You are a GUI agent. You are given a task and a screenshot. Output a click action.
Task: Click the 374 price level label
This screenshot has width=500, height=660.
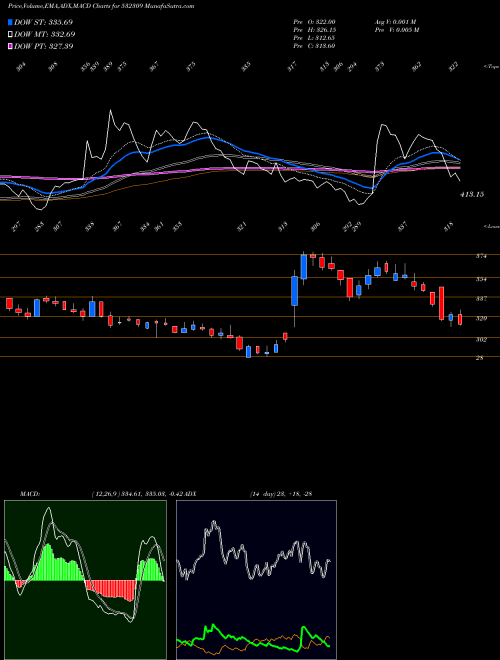tap(481, 255)
